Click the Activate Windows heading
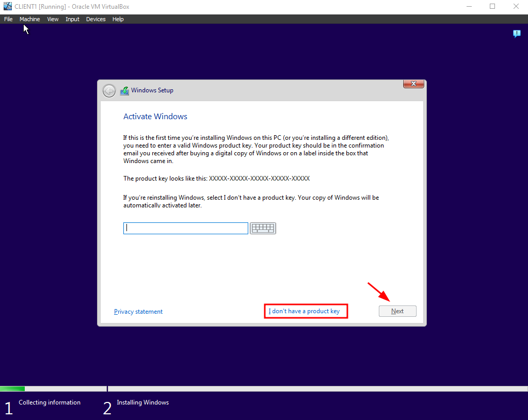This screenshot has width=528, height=420. coord(155,117)
